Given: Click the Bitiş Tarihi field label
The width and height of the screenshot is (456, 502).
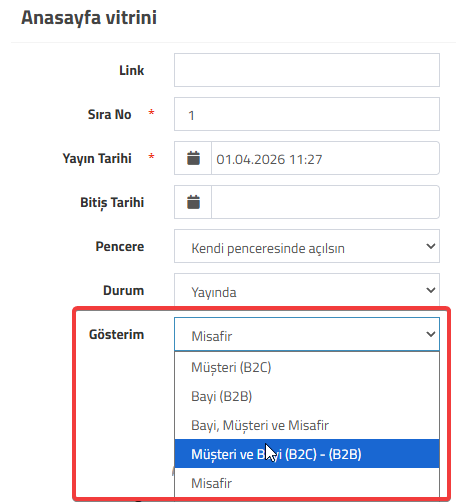Looking at the screenshot, I should (112, 202).
